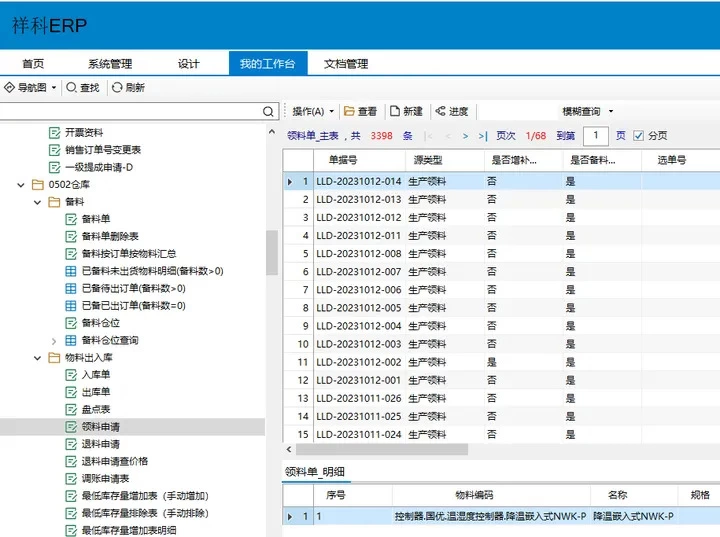Expand the 备料仓位查询 tree node
Viewport: 720px width, 537px height.
click(x=54, y=340)
